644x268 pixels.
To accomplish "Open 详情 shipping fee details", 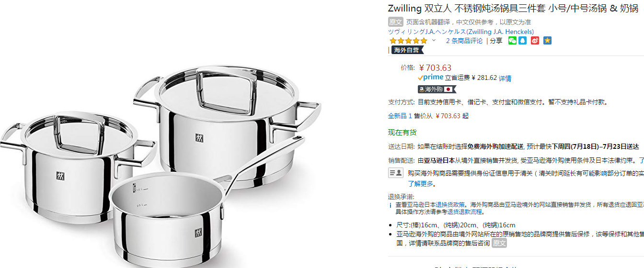I will [505, 78].
